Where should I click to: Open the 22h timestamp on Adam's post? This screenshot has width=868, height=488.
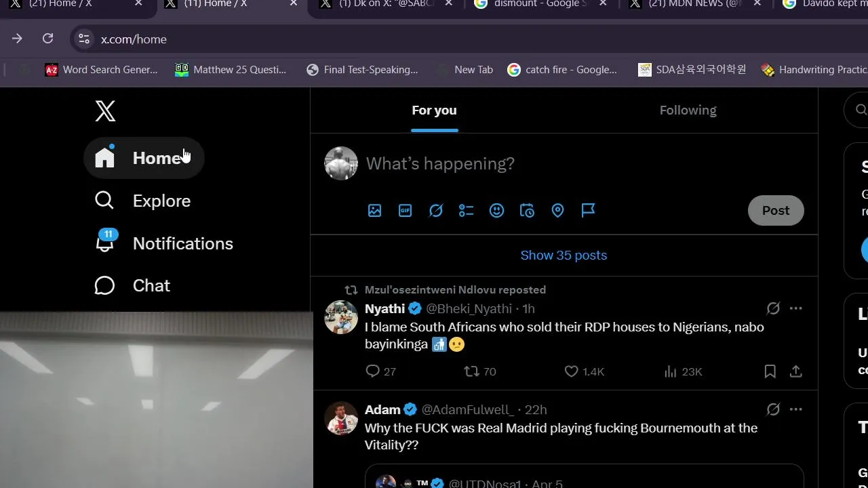point(536,410)
